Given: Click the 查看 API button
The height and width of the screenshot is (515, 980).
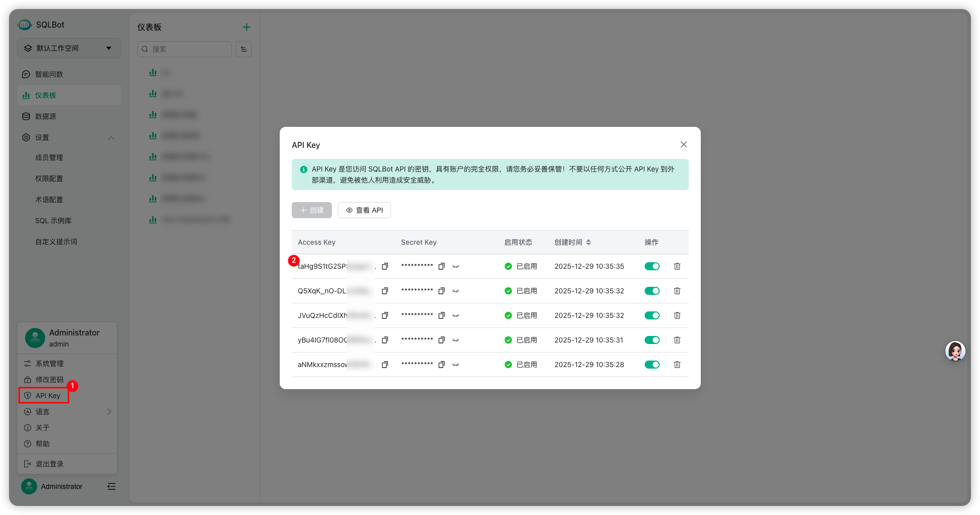Looking at the screenshot, I should click(364, 210).
